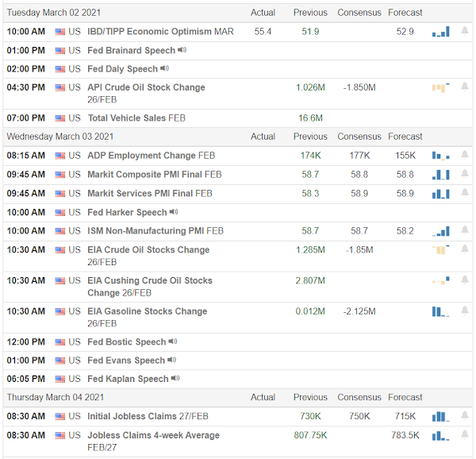Click speaker icon next to Fed Bostic Speech
This screenshot has width=476, height=459.
[173, 341]
